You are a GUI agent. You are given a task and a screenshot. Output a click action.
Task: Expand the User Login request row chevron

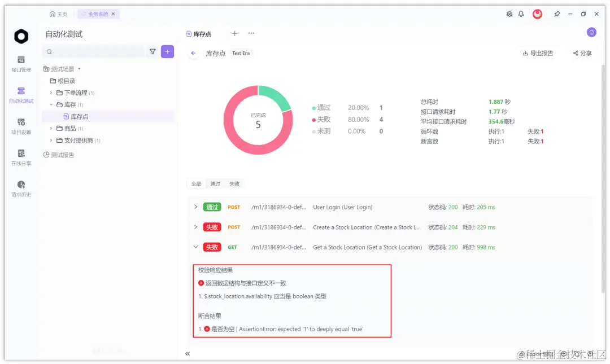(x=196, y=207)
